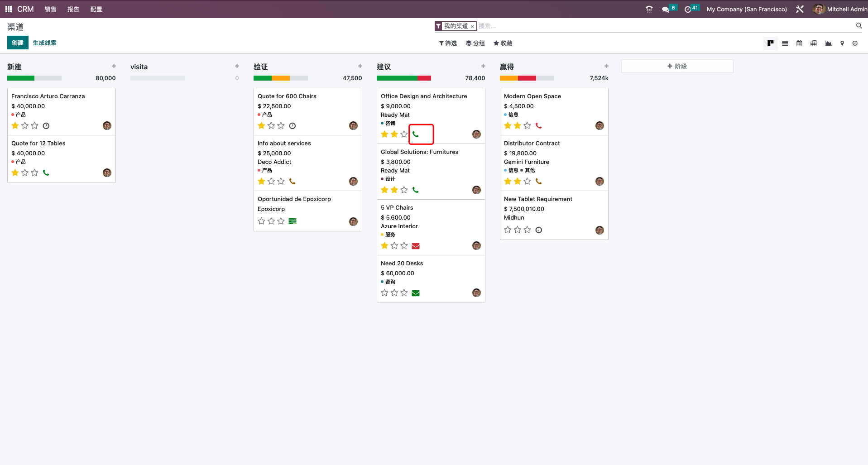Click salesperson avatar on 5 VP Chairs
The image size is (868, 465).
(x=477, y=246)
